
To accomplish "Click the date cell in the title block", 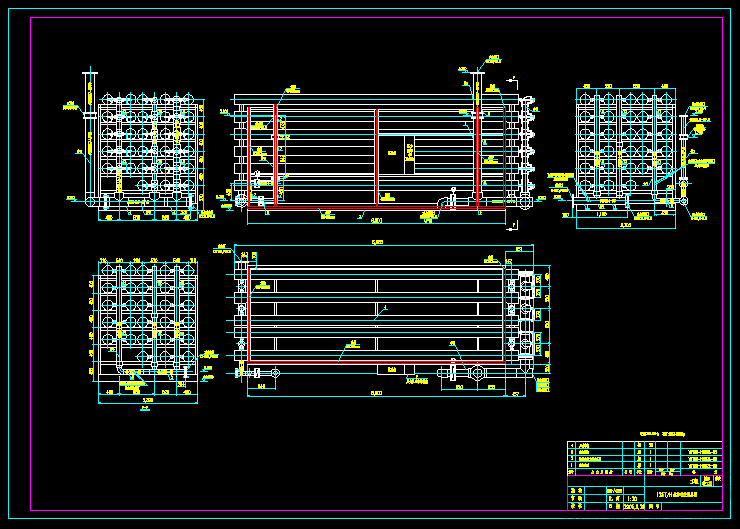I will pos(634,506).
